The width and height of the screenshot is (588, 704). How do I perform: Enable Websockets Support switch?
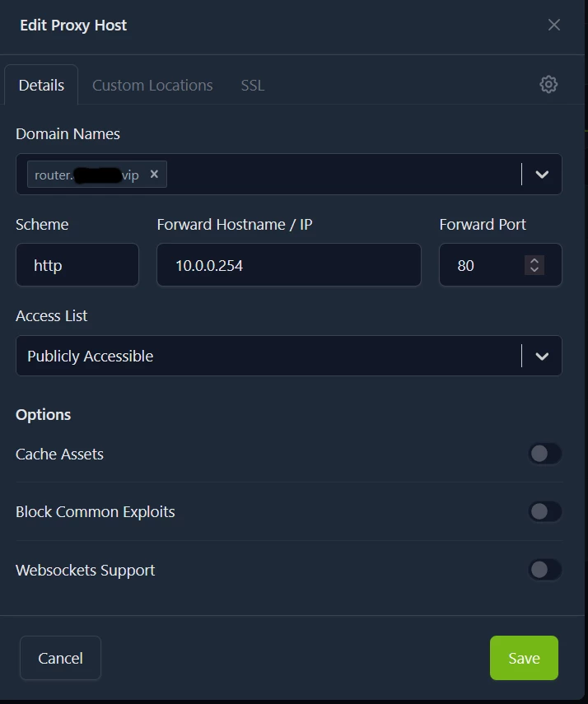pos(544,570)
